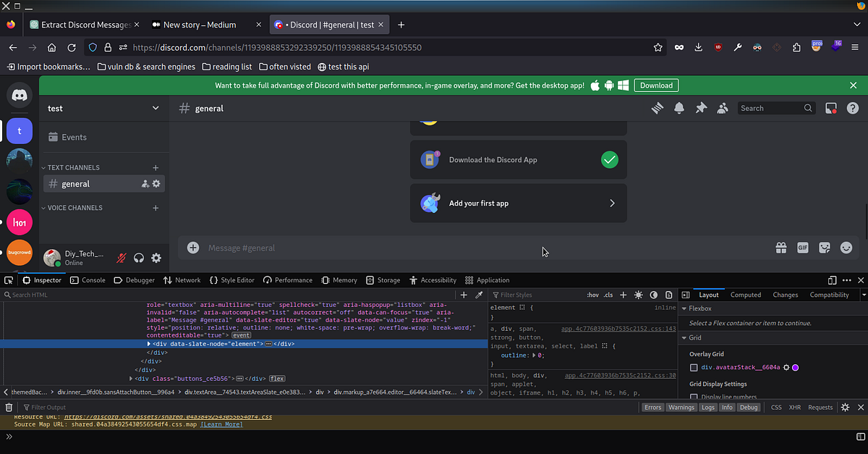Check the div.avatarStack Overlay Grid checkbox

692,368
